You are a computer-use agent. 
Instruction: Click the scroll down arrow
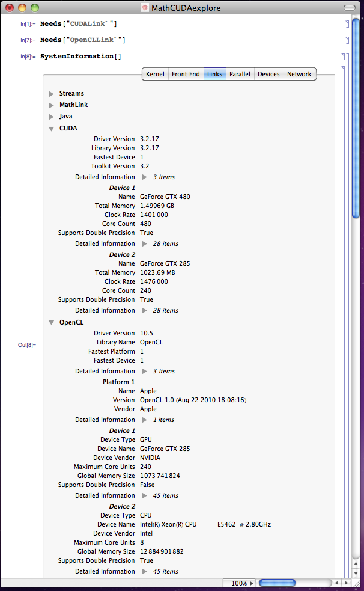pos(356,574)
